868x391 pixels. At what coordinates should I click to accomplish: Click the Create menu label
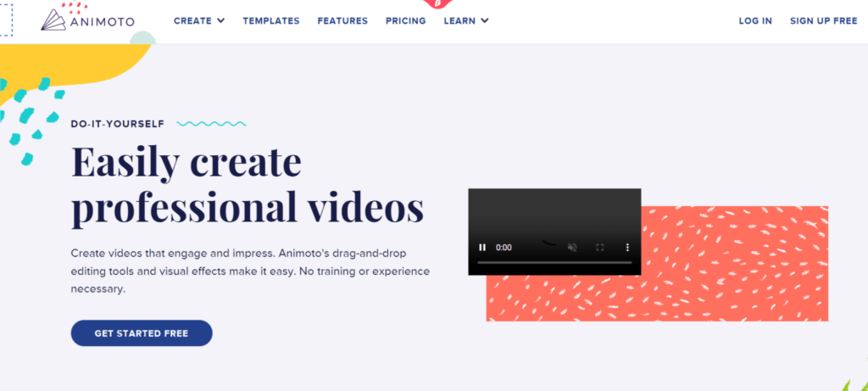[x=192, y=21]
